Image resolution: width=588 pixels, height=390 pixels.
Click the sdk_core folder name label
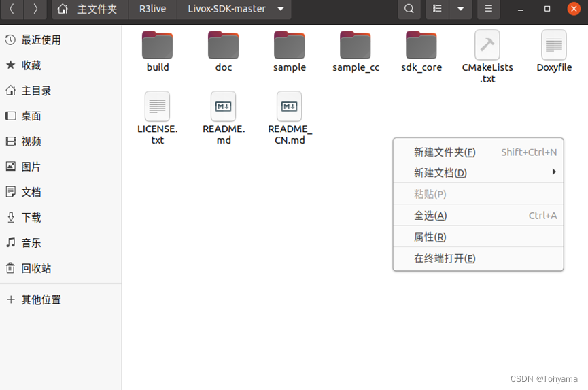pos(421,67)
